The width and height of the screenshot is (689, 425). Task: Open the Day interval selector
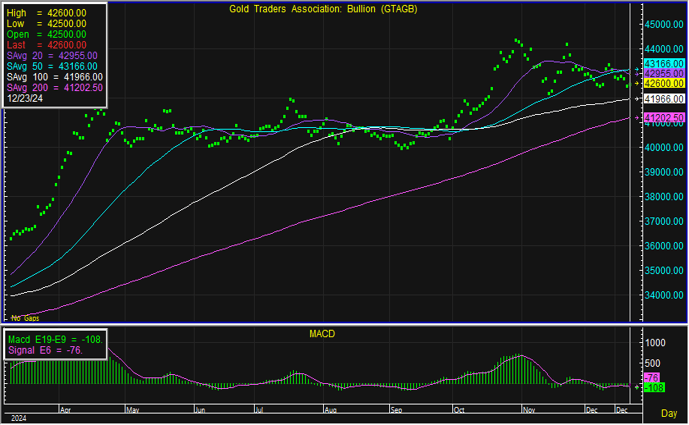pyautogui.click(x=667, y=412)
